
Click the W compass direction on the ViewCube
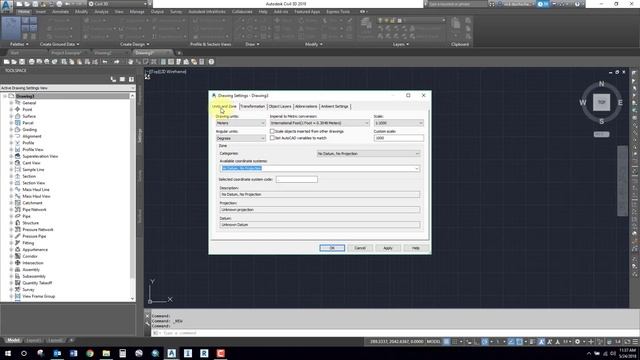click(x=583, y=102)
